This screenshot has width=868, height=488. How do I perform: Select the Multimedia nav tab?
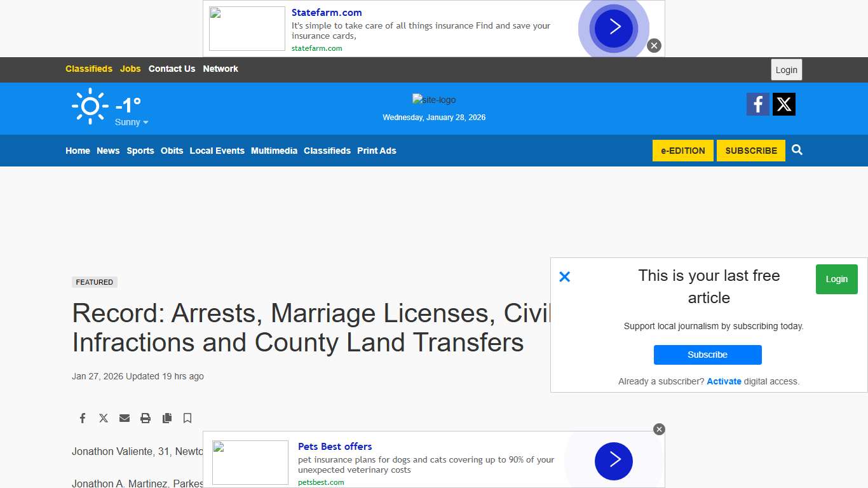point(274,151)
